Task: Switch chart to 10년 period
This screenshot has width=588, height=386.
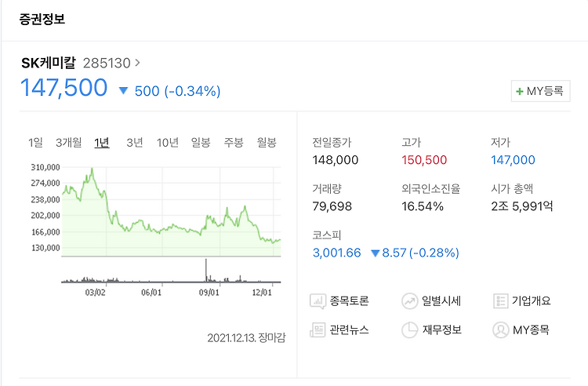Action: coord(168,142)
